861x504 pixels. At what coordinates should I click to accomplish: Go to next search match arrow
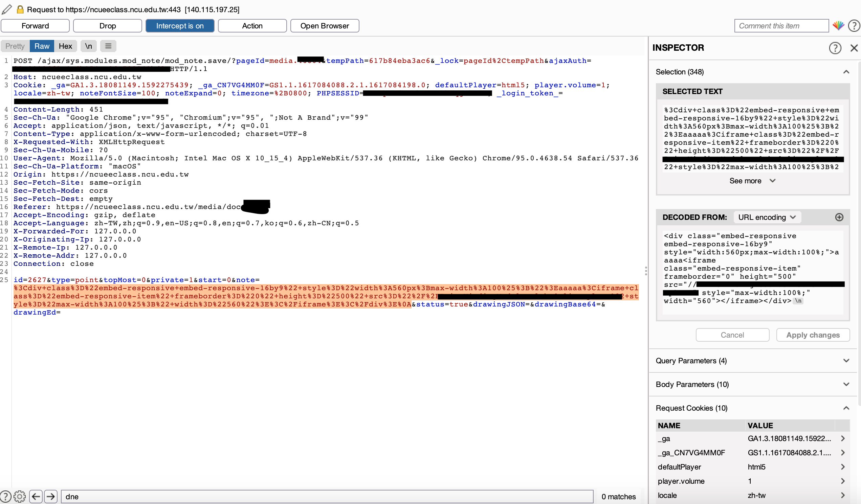tap(50, 496)
